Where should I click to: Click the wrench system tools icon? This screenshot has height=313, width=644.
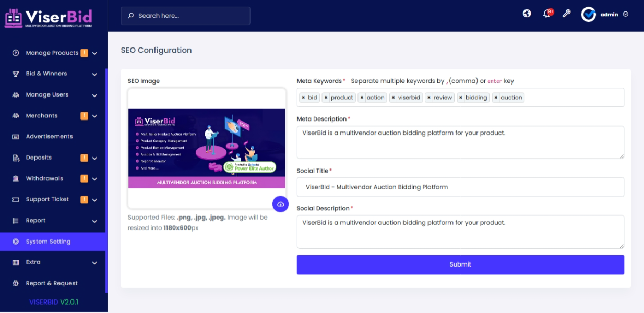[x=566, y=14]
